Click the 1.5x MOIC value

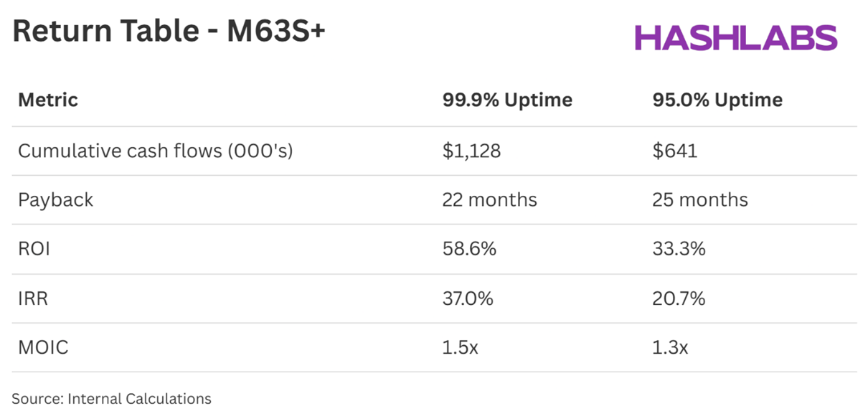click(x=460, y=348)
